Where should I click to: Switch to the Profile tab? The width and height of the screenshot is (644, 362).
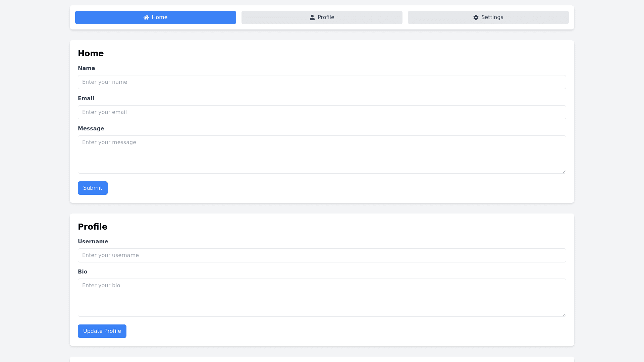click(x=322, y=17)
